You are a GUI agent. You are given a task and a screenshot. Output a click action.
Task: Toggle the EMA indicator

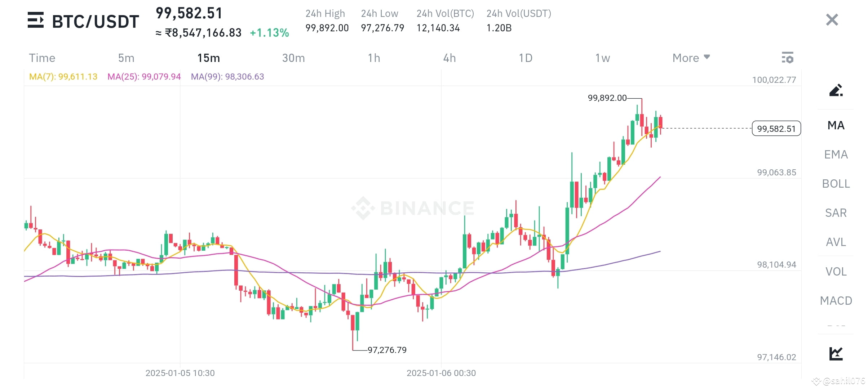point(836,155)
